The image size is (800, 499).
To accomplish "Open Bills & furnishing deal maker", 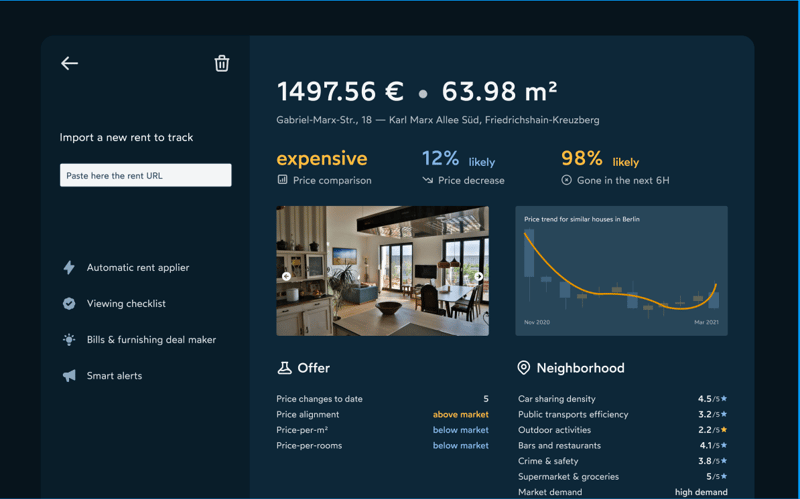I will tap(151, 340).
